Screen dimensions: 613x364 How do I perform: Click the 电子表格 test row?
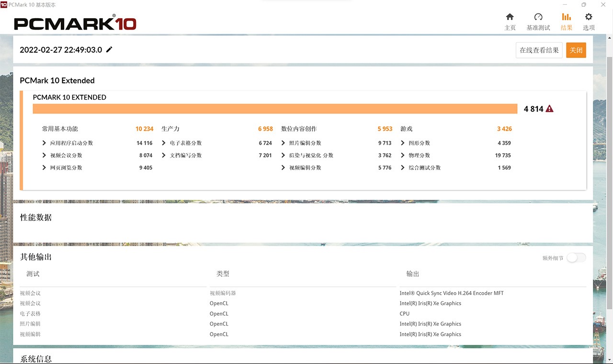click(30, 314)
